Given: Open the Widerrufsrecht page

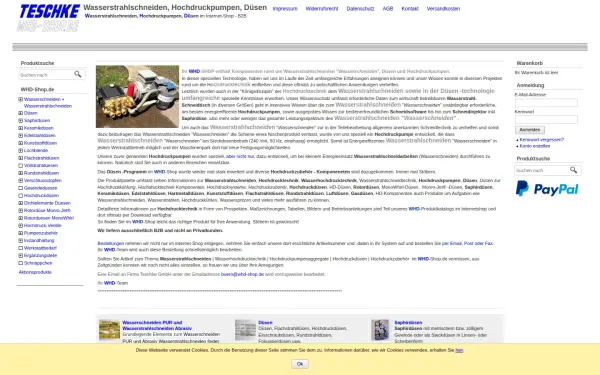Looking at the screenshot, I should tap(322, 8).
